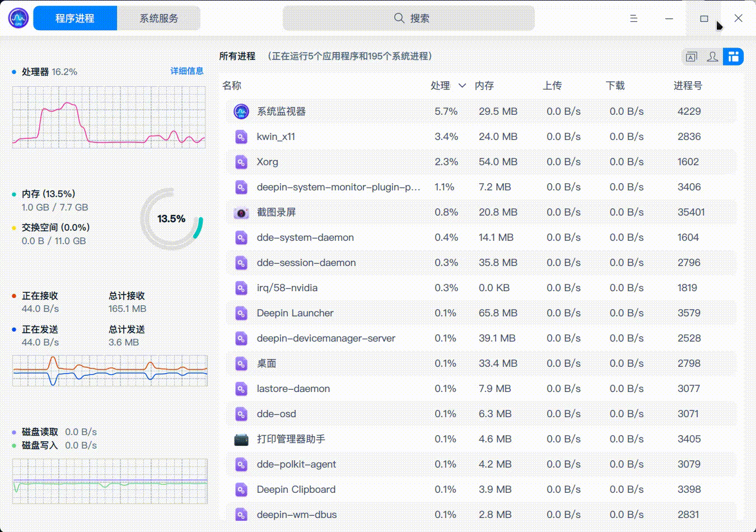756x532 pixels.
Task: Click the magnifier icon inside the search bar
Action: [399, 17]
